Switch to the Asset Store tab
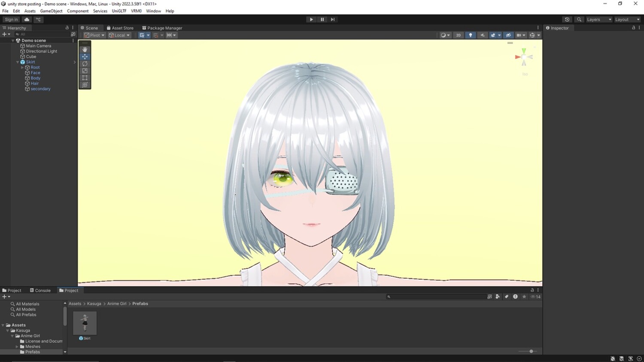The image size is (644, 362). tap(120, 28)
